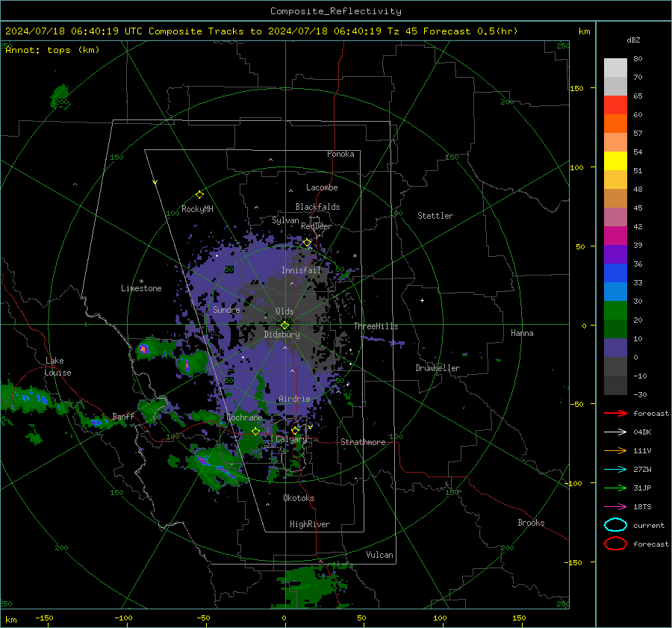Click the red forecast arrow in legend
This screenshot has height=628, width=672.
coord(615,413)
